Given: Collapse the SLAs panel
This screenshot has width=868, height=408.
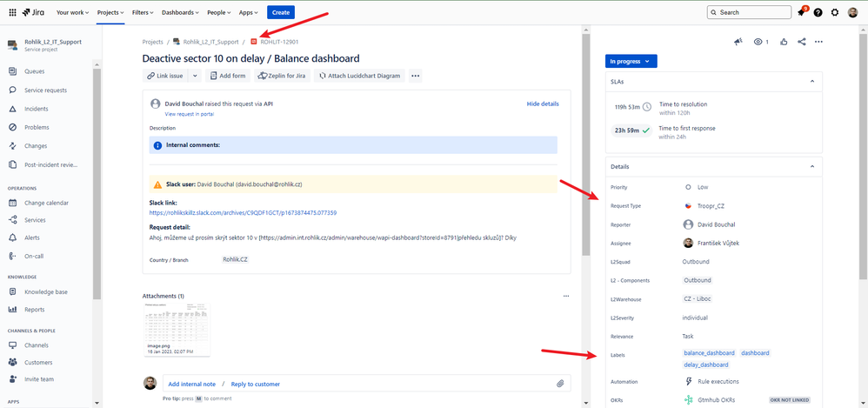Looking at the screenshot, I should [x=812, y=82].
